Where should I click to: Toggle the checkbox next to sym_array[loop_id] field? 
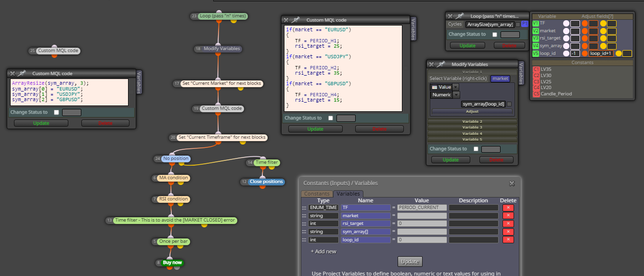pos(509,104)
